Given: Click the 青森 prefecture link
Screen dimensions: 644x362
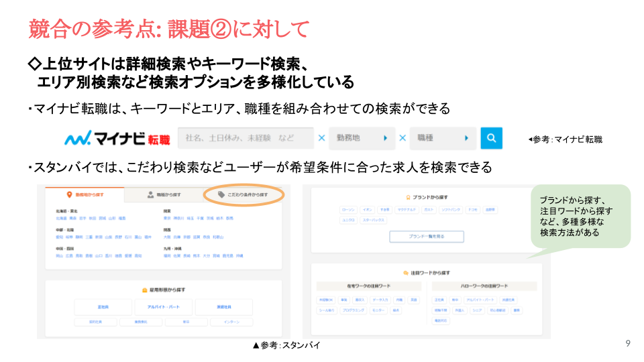Looking at the screenshot, I should [72, 219].
